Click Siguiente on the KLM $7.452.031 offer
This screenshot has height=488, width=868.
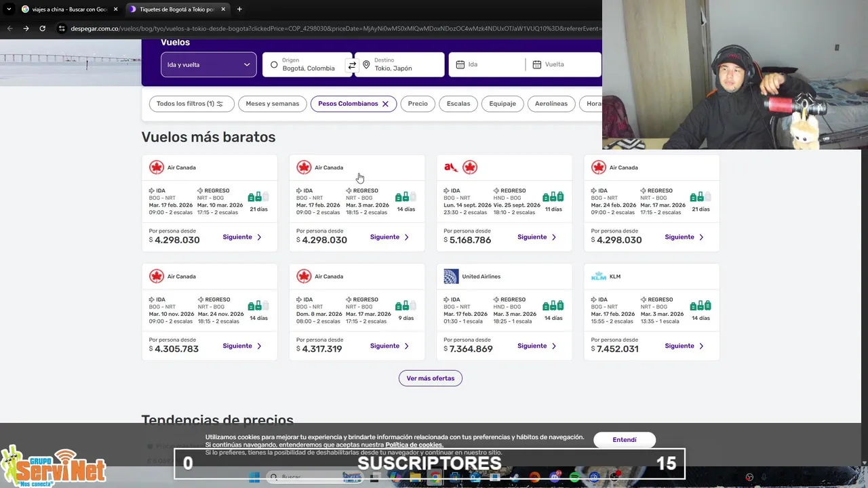tap(684, 346)
